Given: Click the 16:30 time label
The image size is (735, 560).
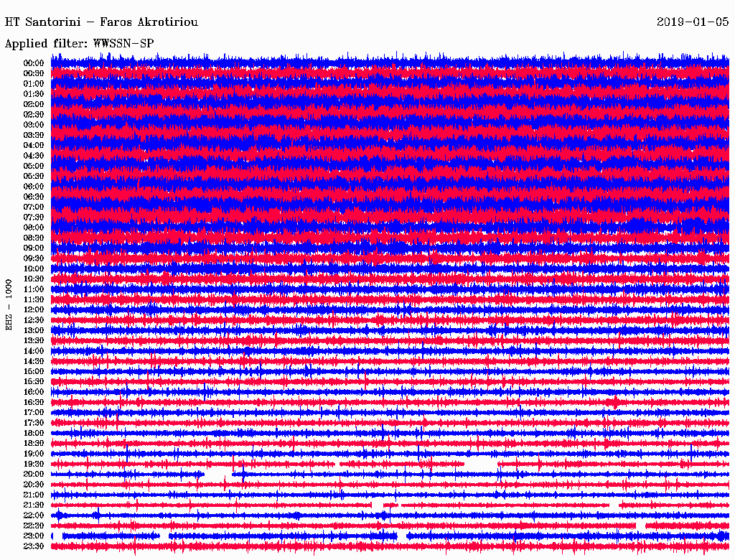Looking at the screenshot, I should click(x=33, y=403).
